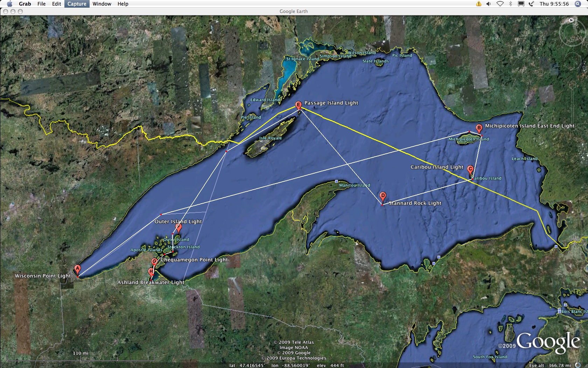Click the Chequamegon Point Light label

[194, 260]
